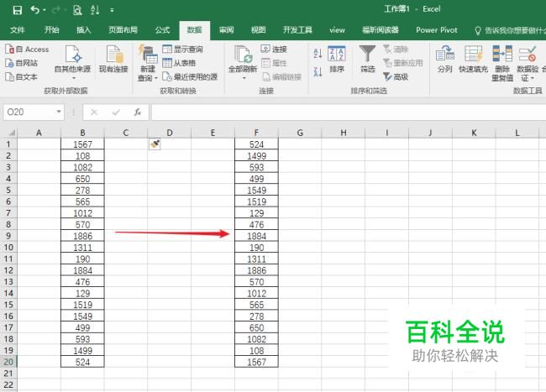Click 重新应用 (Reapply) filter

(x=403, y=63)
